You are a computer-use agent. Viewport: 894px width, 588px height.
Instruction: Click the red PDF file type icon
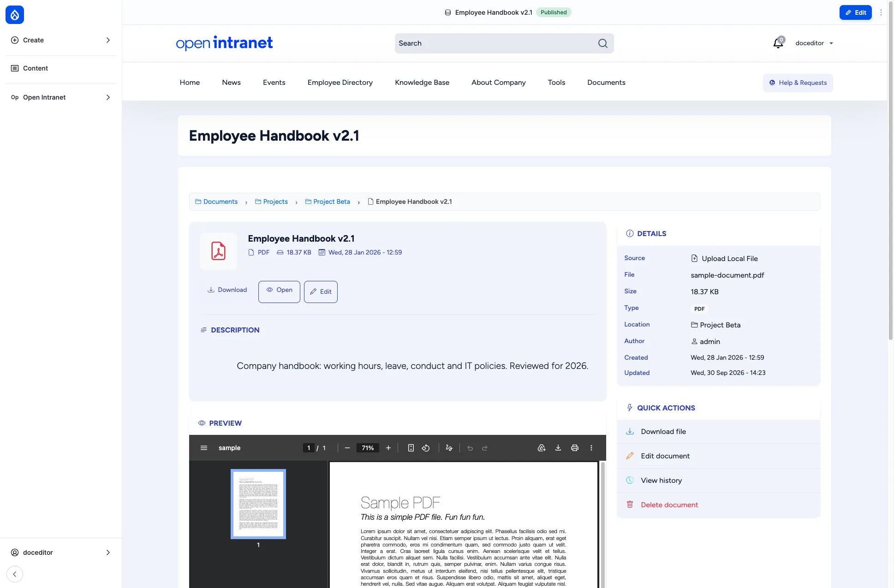click(219, 251)
